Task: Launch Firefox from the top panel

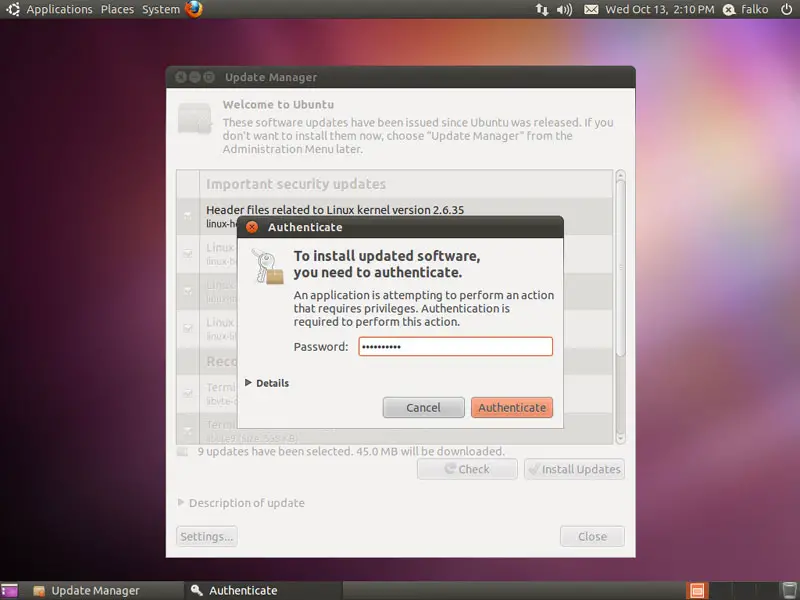Action: [194, 9]
